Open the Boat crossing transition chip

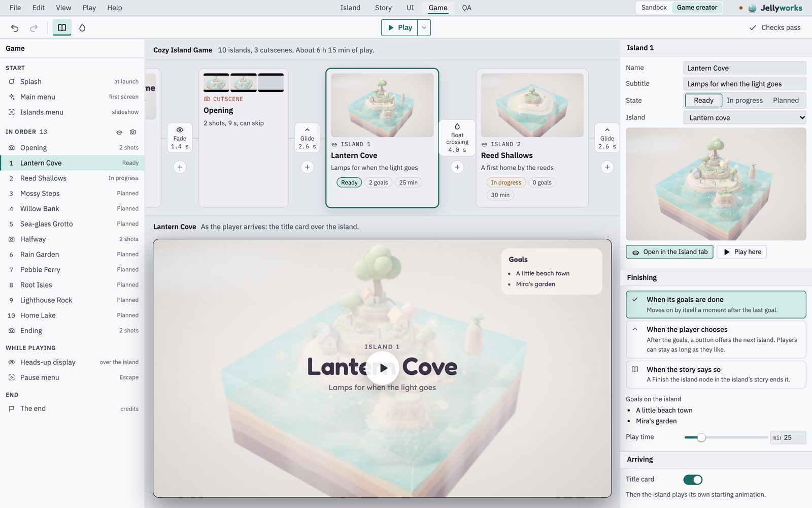[x=457, y=138]
